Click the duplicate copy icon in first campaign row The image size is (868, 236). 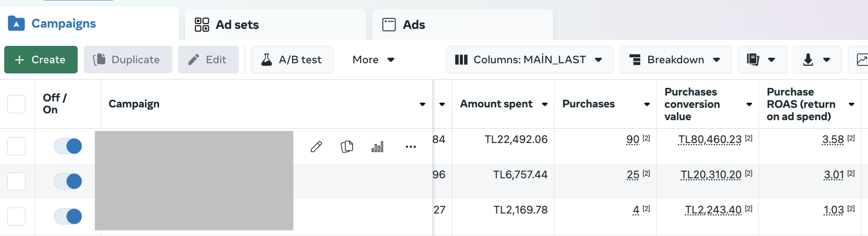tap(347, 147)
